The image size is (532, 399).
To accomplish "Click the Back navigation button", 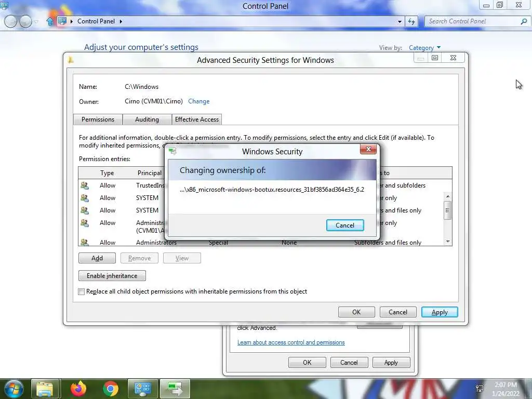I will (10, 21).
